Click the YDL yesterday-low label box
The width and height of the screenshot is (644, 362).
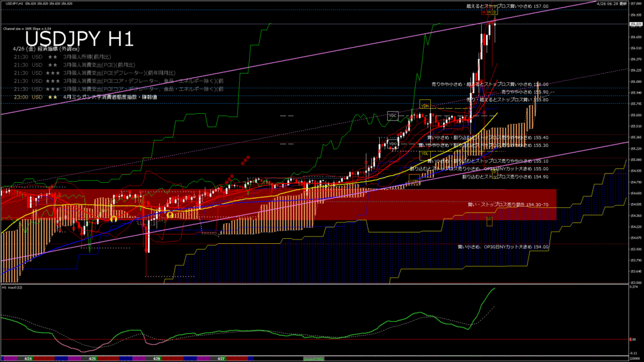pos(425,153)
